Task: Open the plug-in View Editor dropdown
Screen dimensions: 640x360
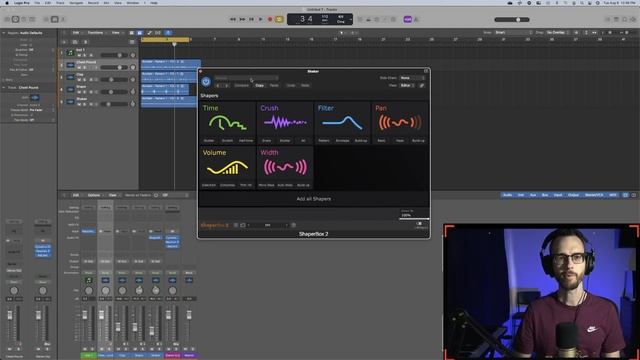Action: coord(407,85)
